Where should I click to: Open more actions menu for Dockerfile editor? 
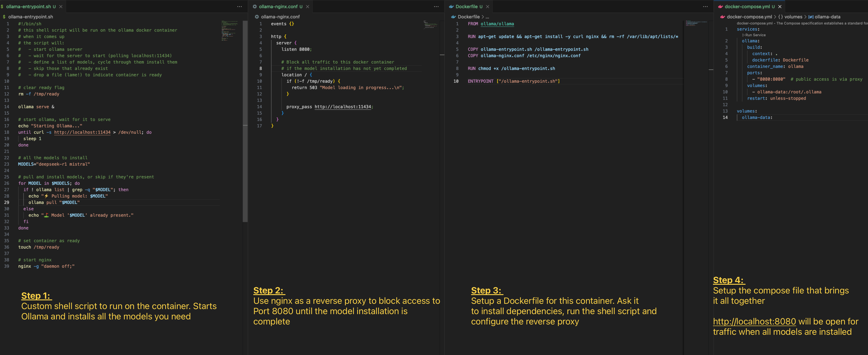tap(705, 6)
